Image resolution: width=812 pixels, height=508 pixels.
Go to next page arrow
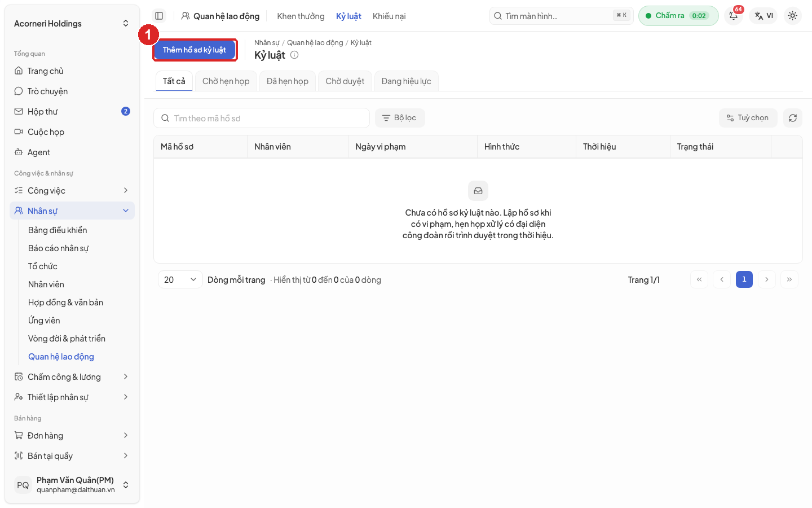pyautogui.click(x=767, y=279)
